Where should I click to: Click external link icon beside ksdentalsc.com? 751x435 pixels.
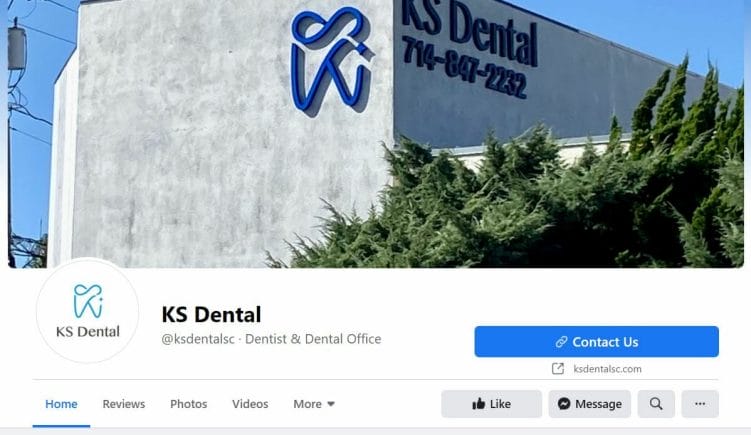[558, 368]
